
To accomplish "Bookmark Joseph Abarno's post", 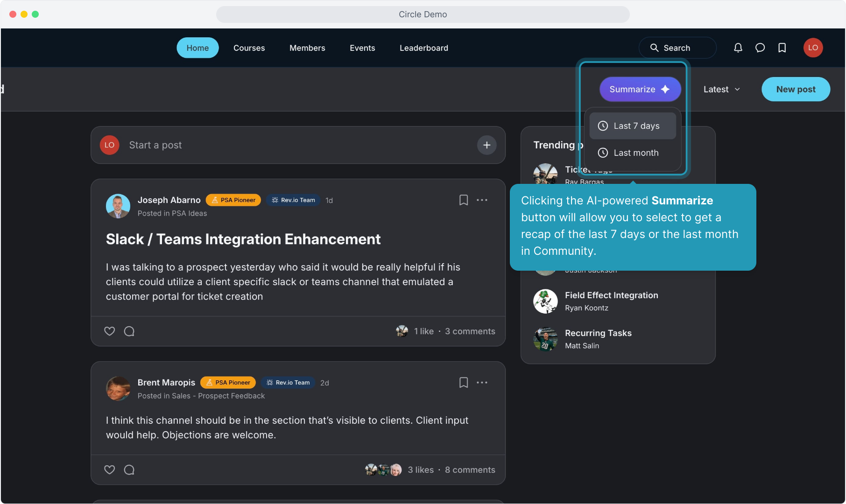I will [x=463, y=200].
